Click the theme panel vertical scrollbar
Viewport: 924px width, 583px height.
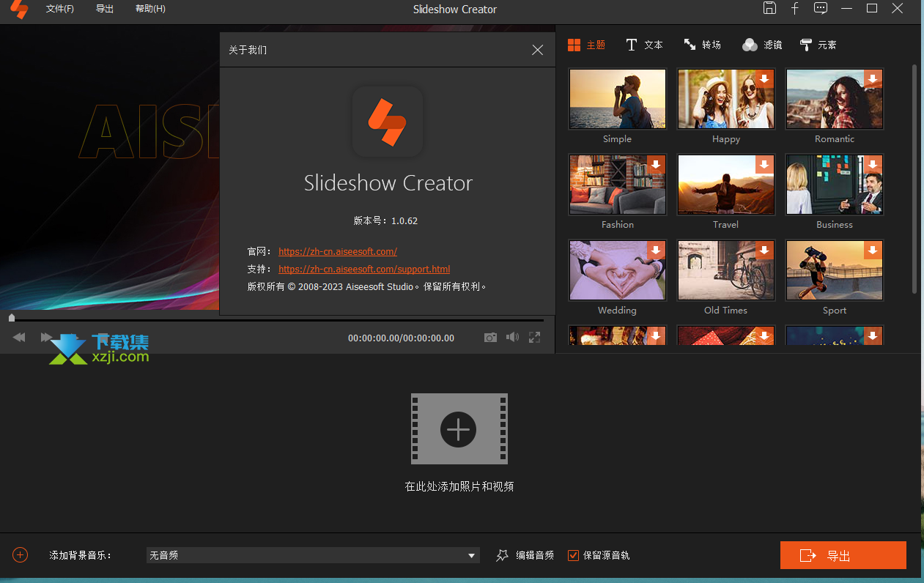[914, 178]
